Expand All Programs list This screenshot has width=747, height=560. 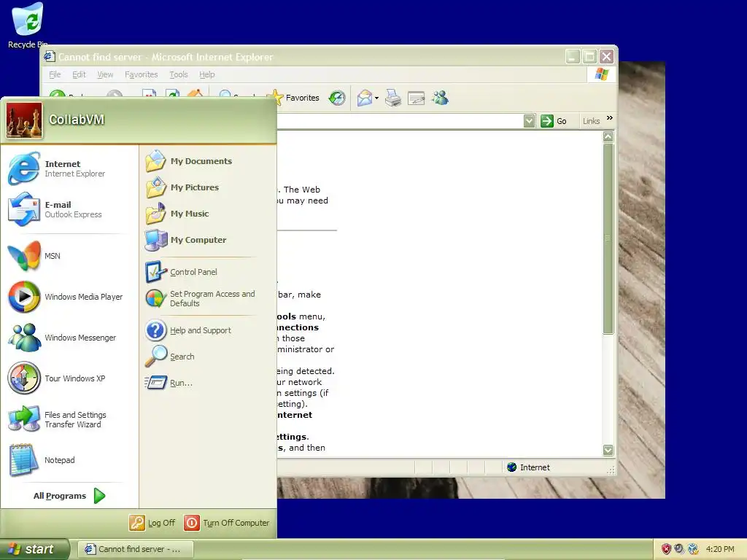pyautogui.click(x=69, y=496)
